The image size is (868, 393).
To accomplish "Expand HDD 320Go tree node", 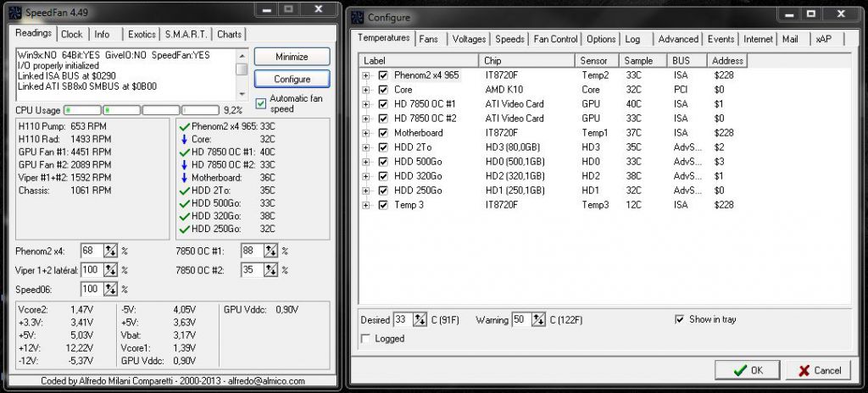I will [x=366, y=176].
